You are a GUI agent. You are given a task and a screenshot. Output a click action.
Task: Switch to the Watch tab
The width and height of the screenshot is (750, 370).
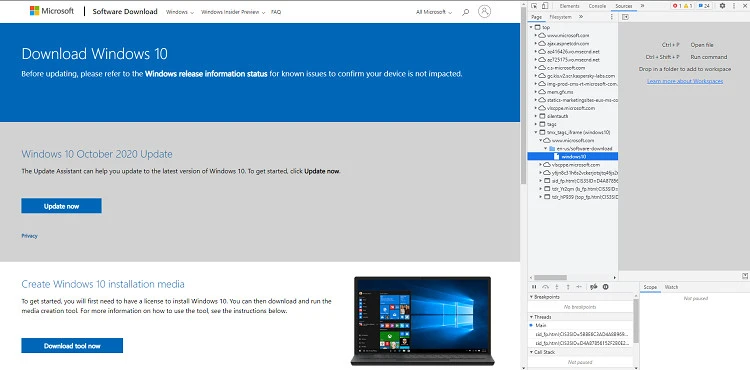pos(671,287)
